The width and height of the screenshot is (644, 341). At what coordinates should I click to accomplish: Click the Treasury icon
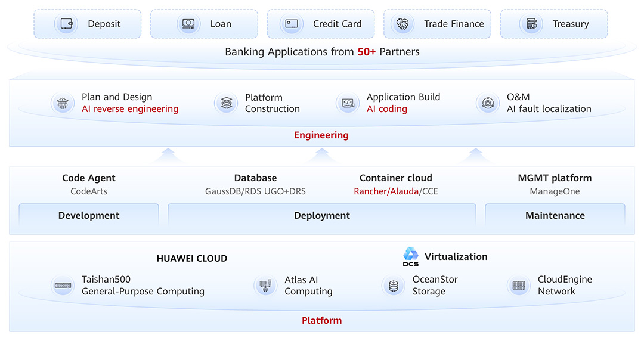[531, 24]
